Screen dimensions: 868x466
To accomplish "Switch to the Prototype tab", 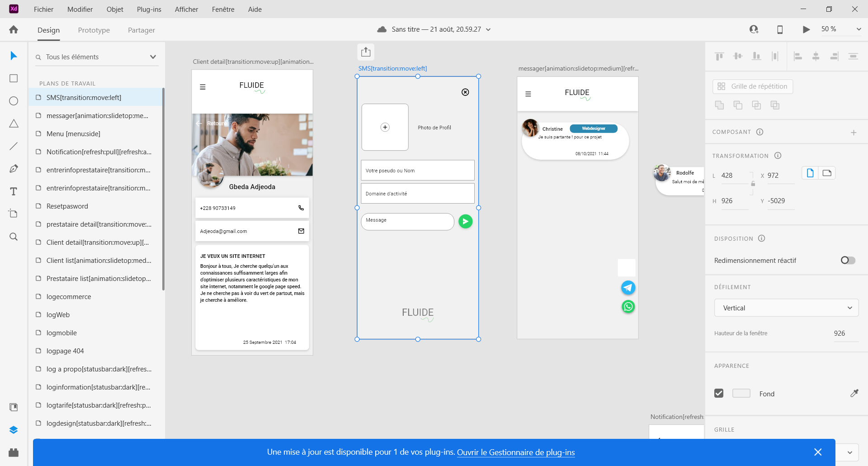I will pos(94,30).
